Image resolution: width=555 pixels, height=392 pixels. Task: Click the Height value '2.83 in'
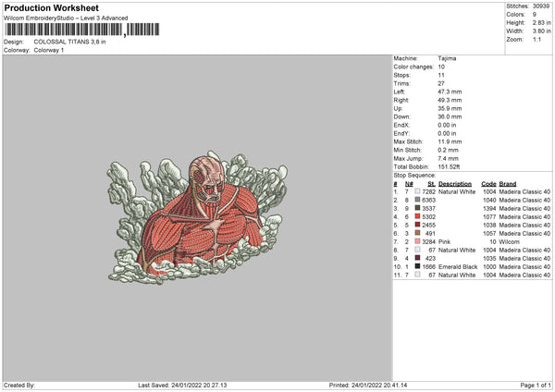coord(541,22)
